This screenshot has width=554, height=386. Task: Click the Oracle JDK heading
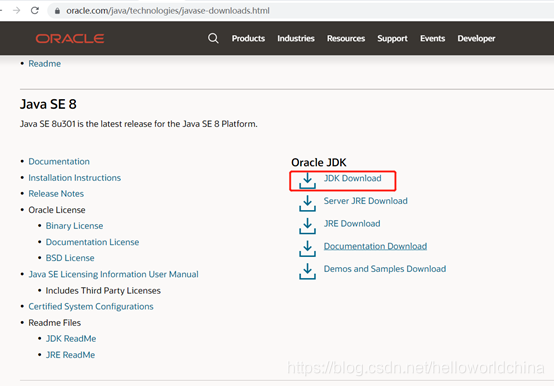[319, 162]
